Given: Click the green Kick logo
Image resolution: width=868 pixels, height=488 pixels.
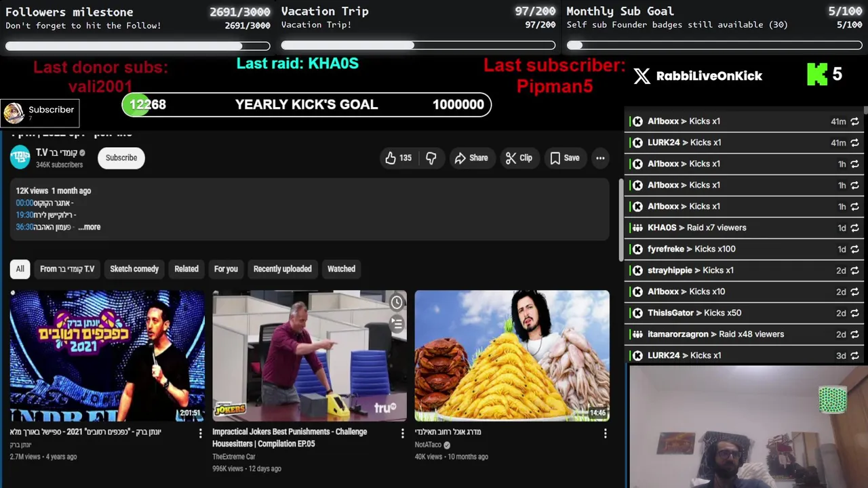Looking at the screenshot, I should pos(817,75).
